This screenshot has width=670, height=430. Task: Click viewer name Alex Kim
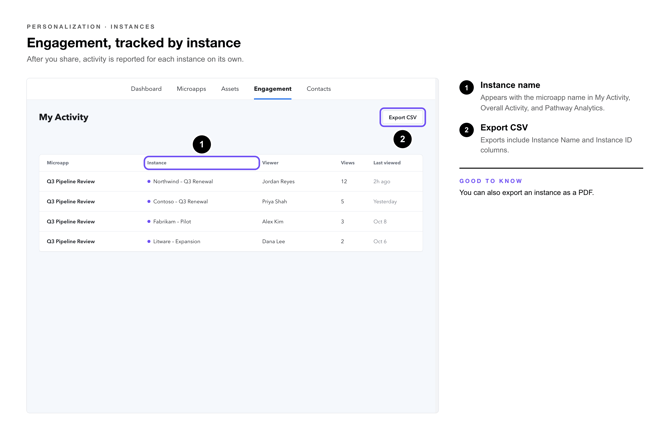[273, 222]
